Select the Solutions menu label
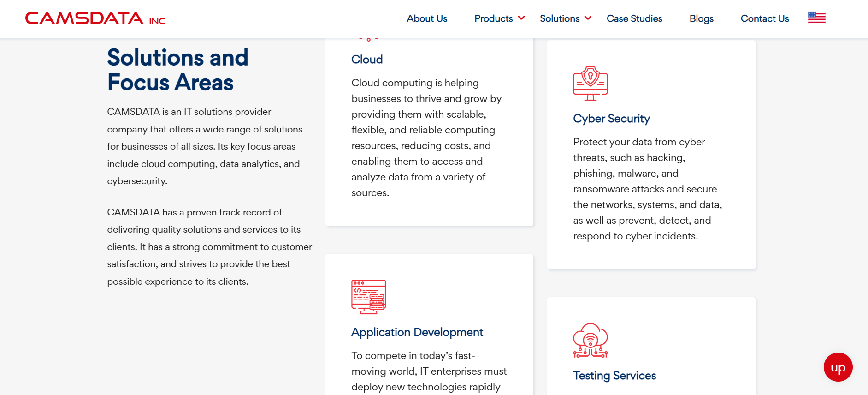The image size is (868, 395). pyautogui.click(x=559, y=18)
